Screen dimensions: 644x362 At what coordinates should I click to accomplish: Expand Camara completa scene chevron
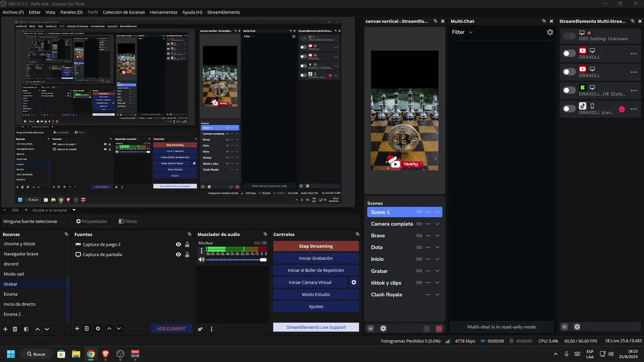(x=437, y=224)
